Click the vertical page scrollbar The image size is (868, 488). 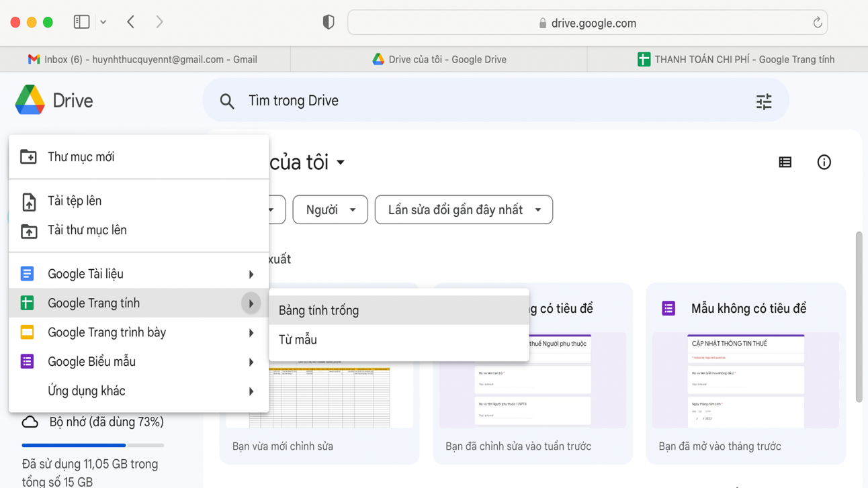[859, 317]
